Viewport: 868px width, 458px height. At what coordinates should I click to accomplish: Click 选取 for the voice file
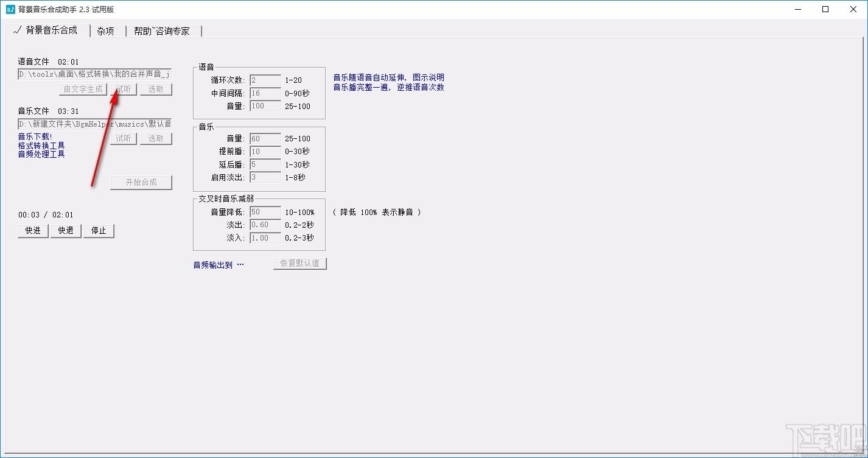pyautogui.click(x=156, y=89)
